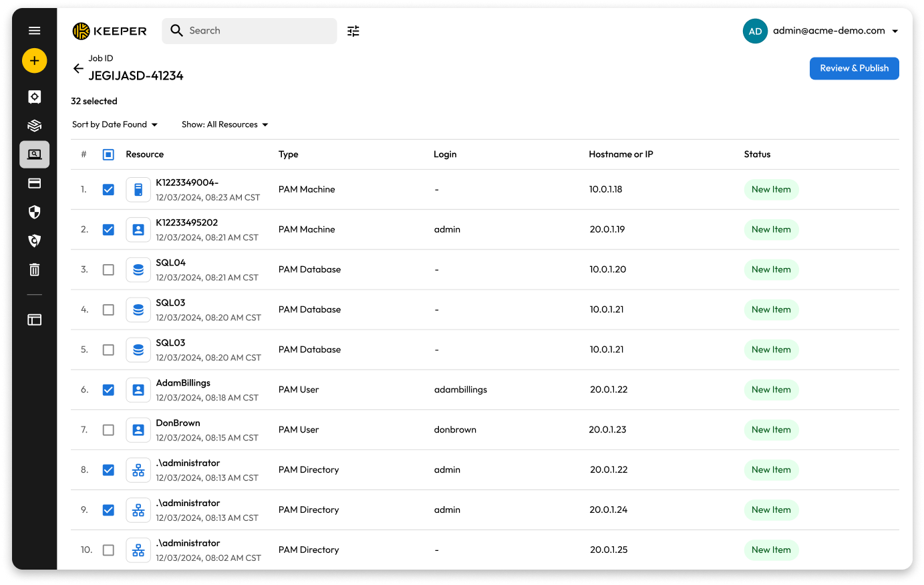Image resolution: width=924 pixels, height=585 pixels.
Task: Open the payment cards sidebar icon
Action: pyautogui.click(x=35, y=183)
